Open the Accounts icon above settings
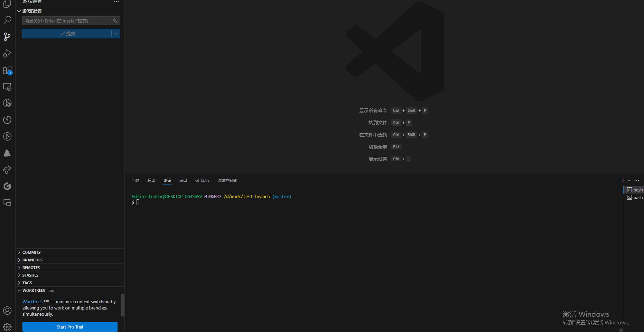Viewport: 644px width, 332px height. pos(7,311)
